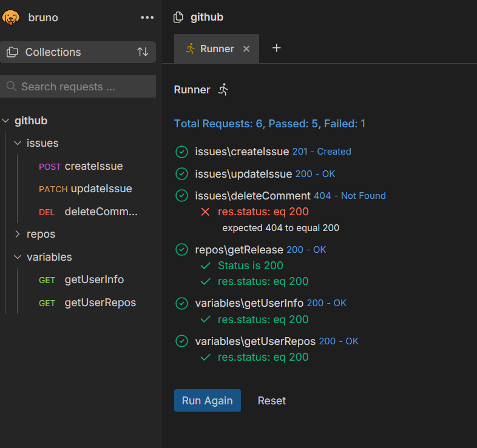Open the three-dots menu next to bruno
Image resolution: width=477 pixels, height=448 pixels.
click(x=147, y=18)
